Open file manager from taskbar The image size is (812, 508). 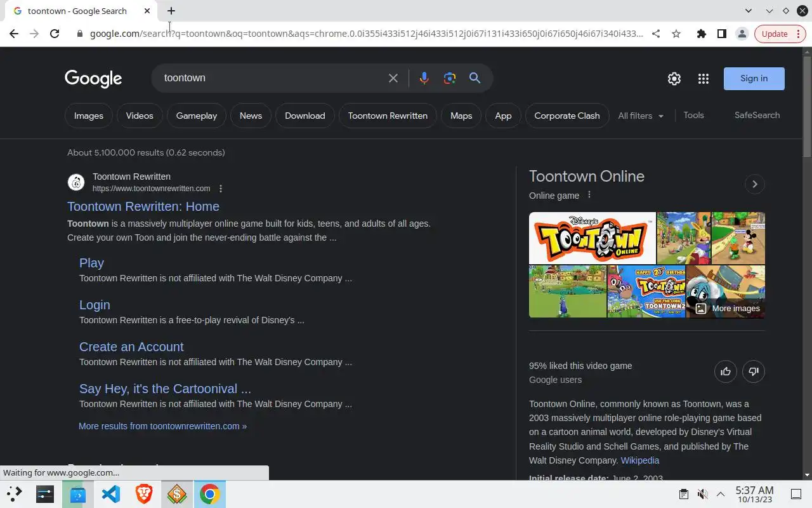click(x=77, y=493)
